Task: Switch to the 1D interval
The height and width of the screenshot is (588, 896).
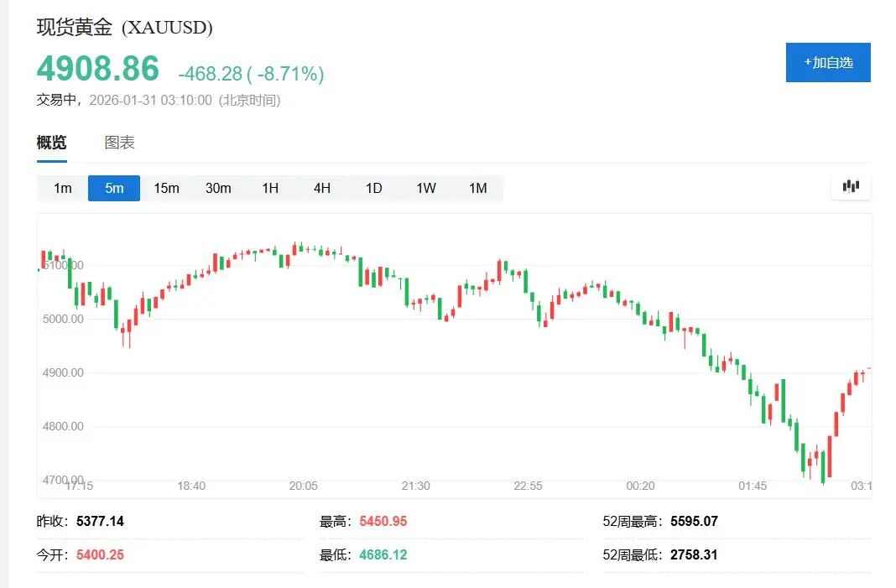Action: [373, 188]
